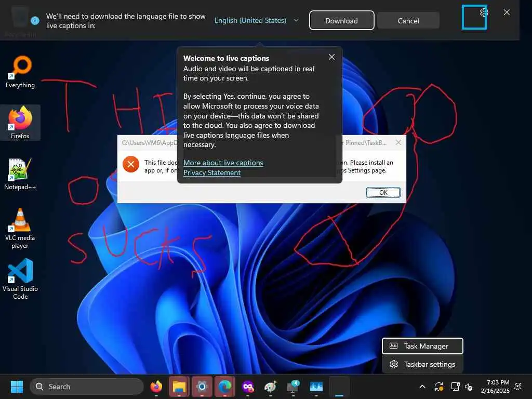
Task: Close the Welcome to live captions popup
Action: pyautogui.click(x=331, y=57)
